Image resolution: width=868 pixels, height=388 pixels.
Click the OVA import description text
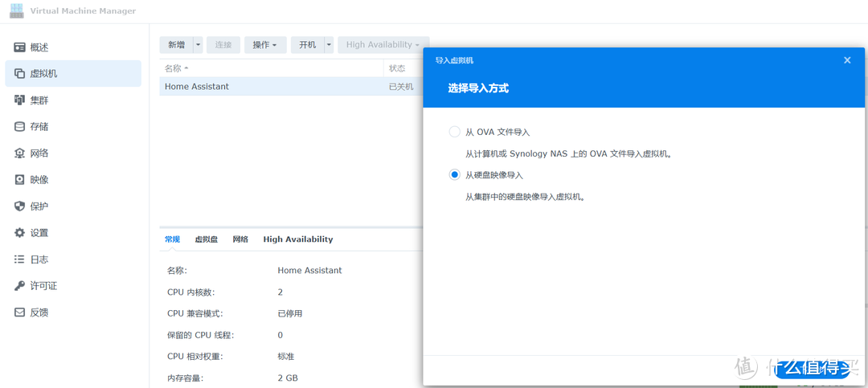(569, 153)
